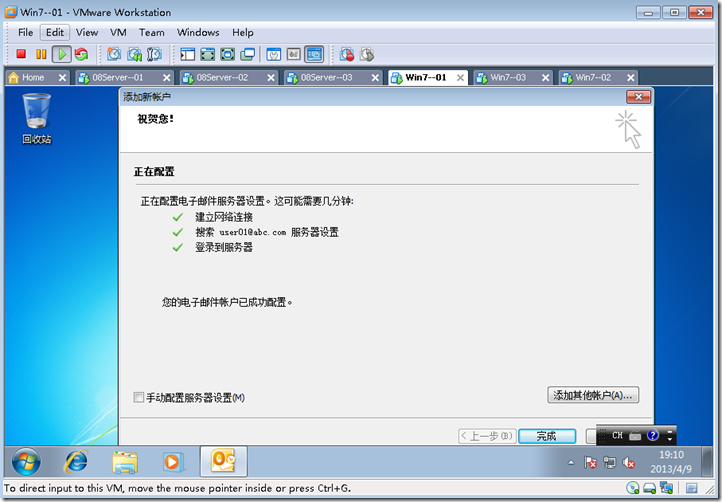Switch to the 08Server--03 tab

[x=326, y=77]
